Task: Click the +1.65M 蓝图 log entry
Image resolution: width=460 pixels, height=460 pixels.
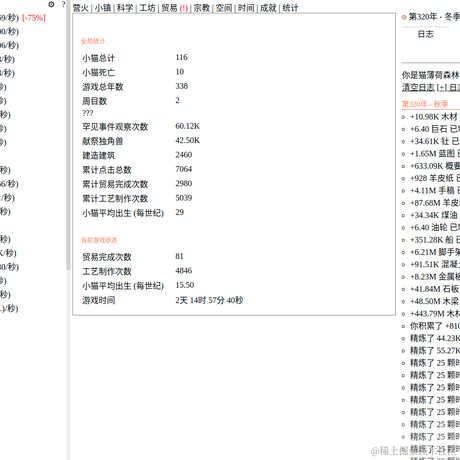Action: (435, 154)
